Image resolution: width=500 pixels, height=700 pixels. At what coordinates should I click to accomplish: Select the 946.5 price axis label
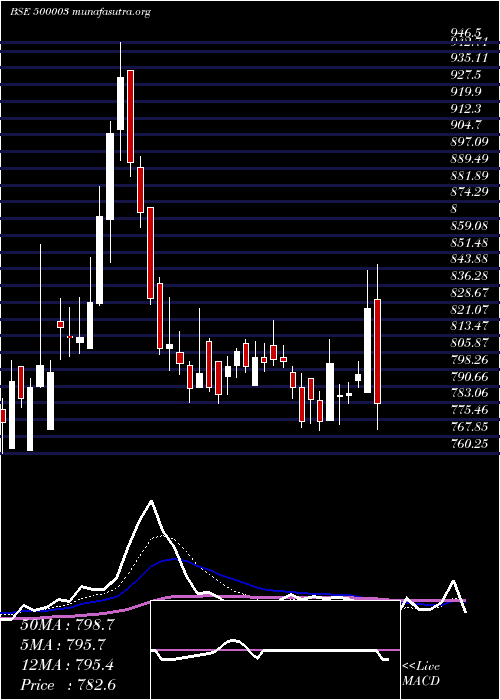466,33
